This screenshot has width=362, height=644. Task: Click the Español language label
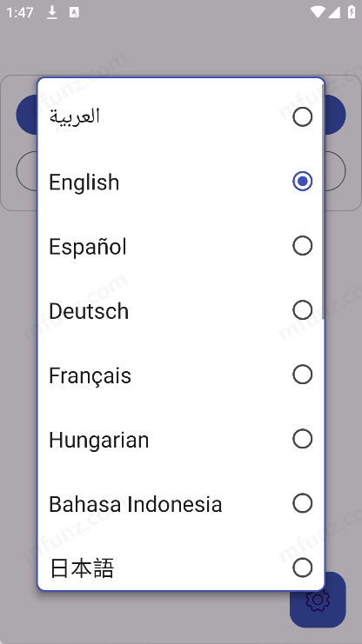[88, 247]
